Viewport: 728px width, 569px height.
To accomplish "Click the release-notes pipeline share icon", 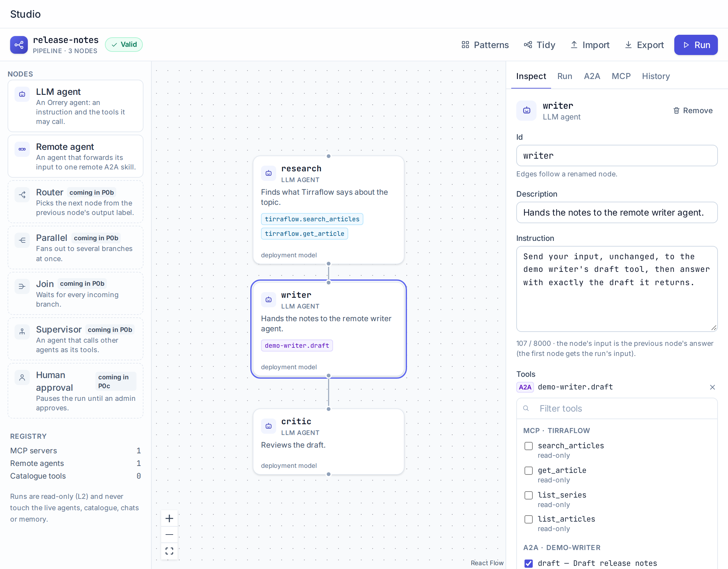I will [x=19, y=45].
